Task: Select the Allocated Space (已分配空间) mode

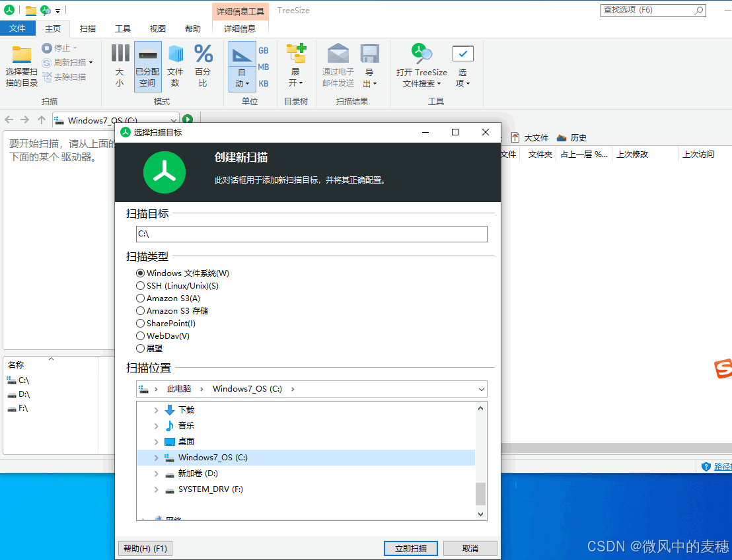Action: point(147,66)
